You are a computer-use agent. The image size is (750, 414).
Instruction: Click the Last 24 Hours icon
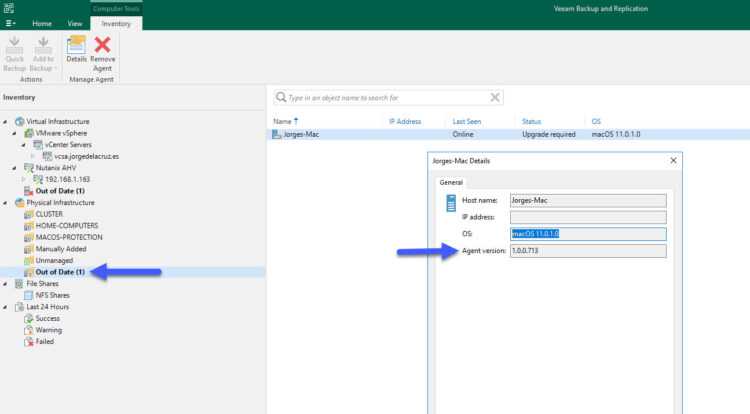pyautogui.click(x=19, y=307)
